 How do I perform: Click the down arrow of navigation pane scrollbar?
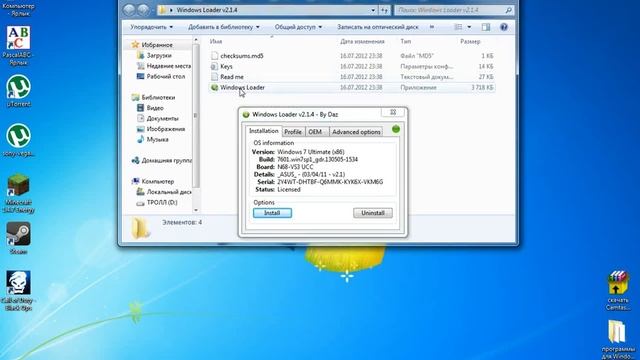pos(196,210)
